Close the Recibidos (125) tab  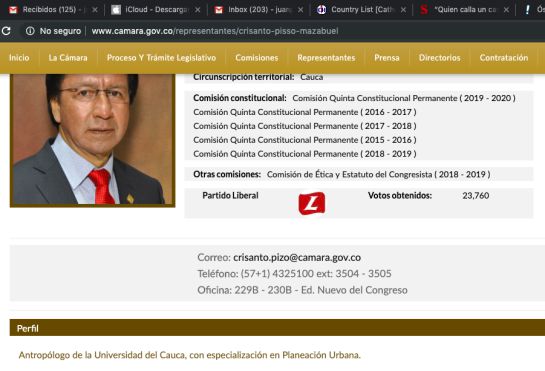tap(95, 10)
